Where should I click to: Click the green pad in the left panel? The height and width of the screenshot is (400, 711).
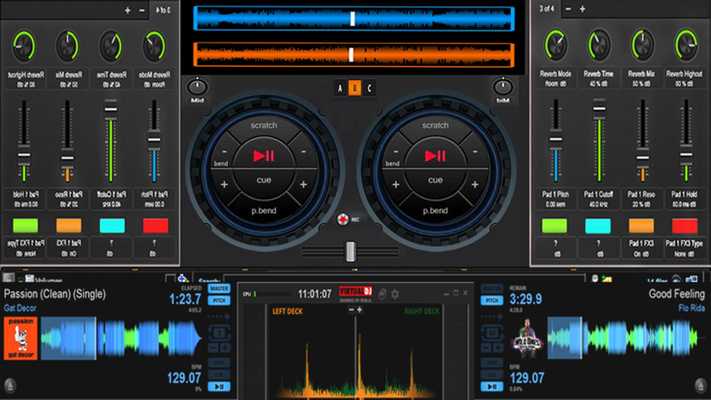(25, 225)
